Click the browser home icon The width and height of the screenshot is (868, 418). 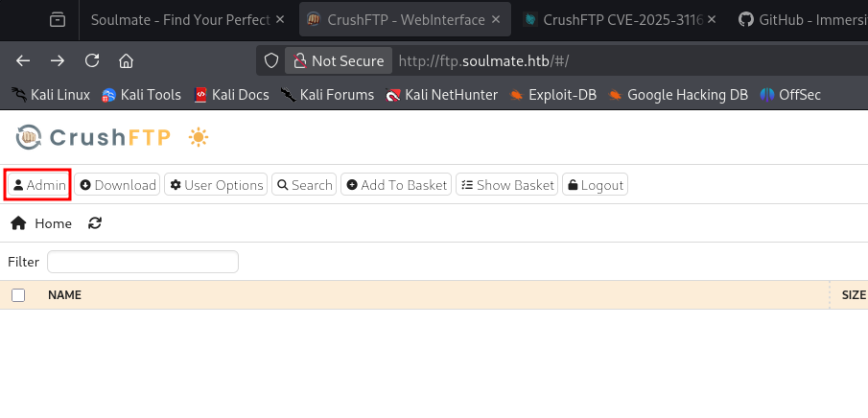coord(127,60)
